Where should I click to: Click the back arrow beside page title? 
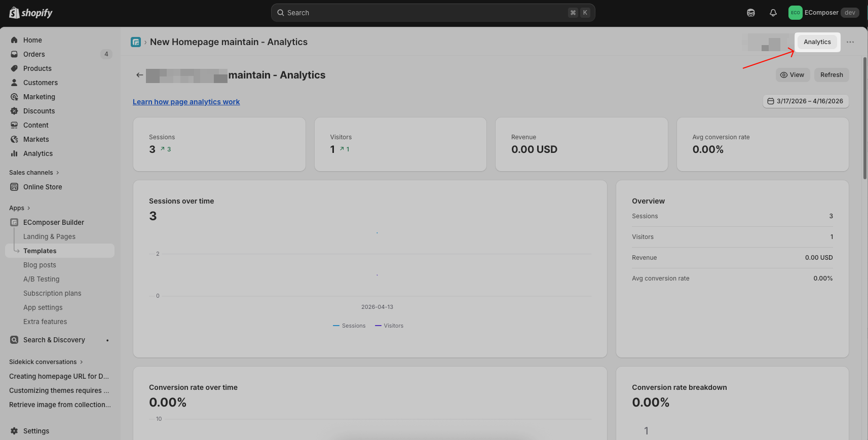[x=139, y=75]
